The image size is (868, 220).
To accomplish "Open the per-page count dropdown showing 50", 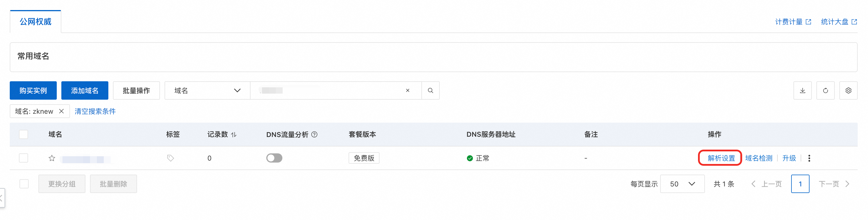I will tap(682, 184).
